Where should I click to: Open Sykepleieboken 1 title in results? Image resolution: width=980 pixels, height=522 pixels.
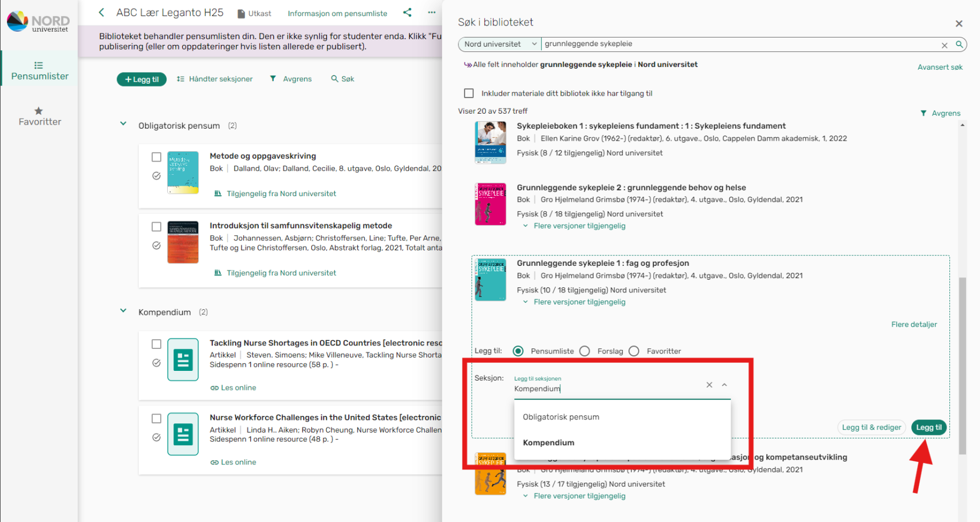tap(651, 126)
